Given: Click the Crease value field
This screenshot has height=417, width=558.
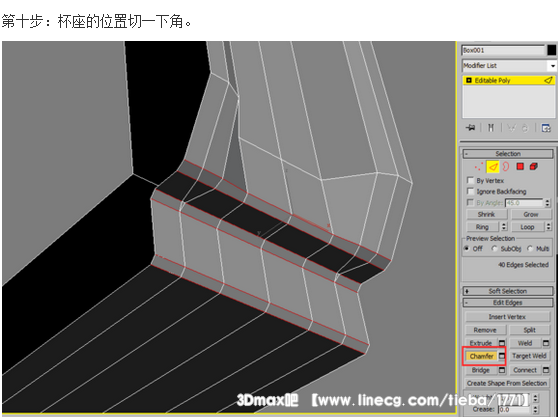Looking at the screenshot, I should click(515, 410).
